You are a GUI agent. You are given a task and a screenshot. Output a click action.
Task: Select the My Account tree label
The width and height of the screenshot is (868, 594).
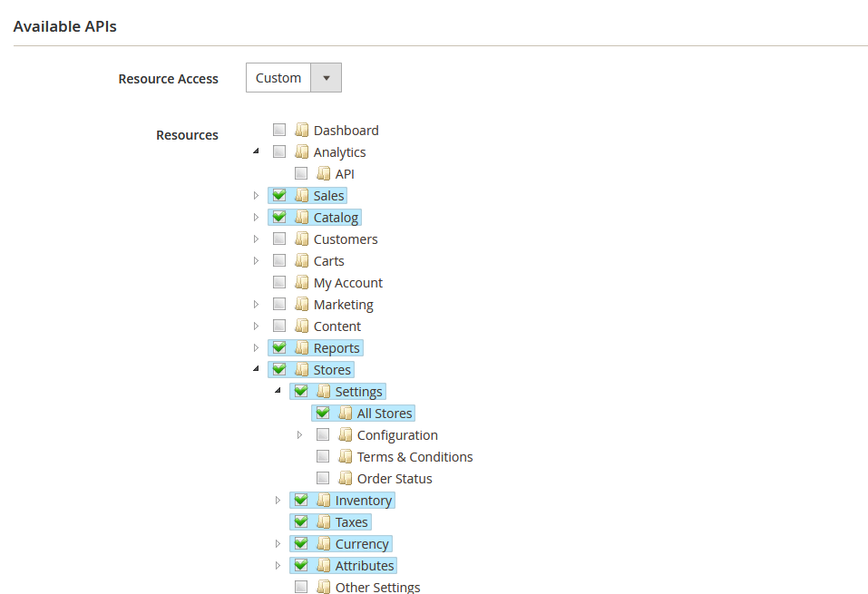pos(347,283)
